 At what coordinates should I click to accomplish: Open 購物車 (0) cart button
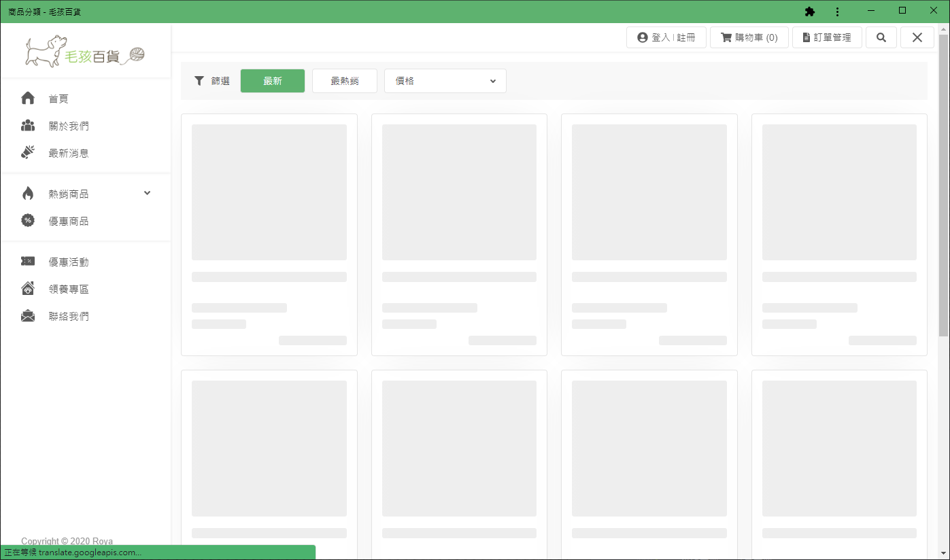tap(749, 37)
